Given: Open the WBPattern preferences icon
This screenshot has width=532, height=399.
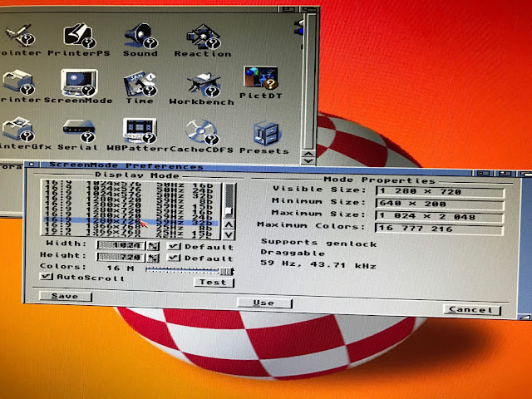Looking at the screenshot, I should tap(140, 131).
